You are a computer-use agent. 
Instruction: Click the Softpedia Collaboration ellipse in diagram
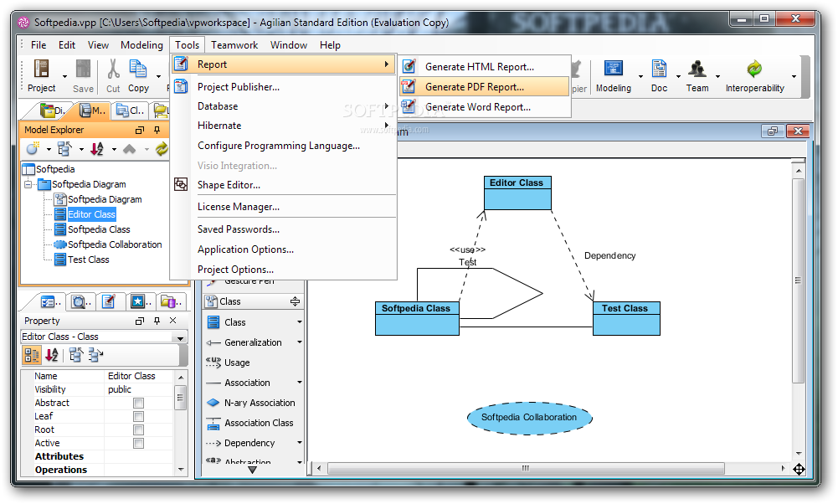pyautogui.click(x=529, y=418)
